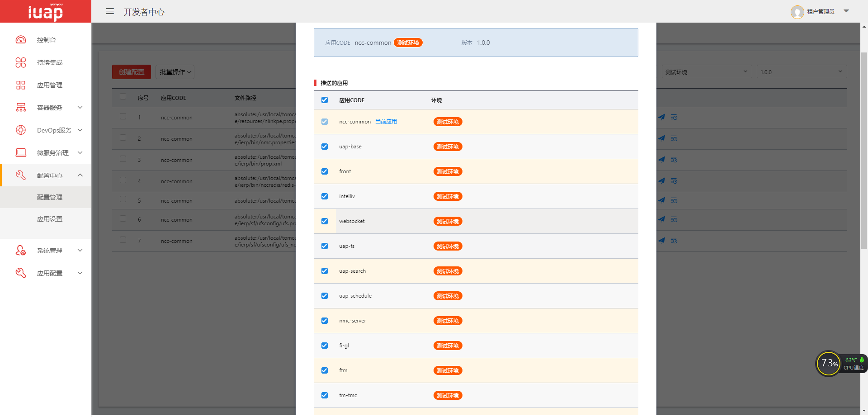The width and height of the screenshot is (868, 417).
Task: Select the 配置管理 submenu item
Action: click(46, 197)
